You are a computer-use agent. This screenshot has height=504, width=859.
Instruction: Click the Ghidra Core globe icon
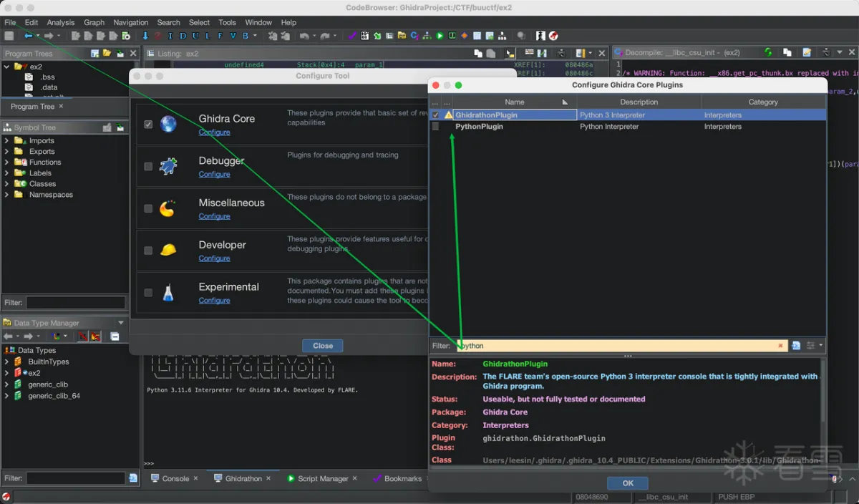(168, 124)
